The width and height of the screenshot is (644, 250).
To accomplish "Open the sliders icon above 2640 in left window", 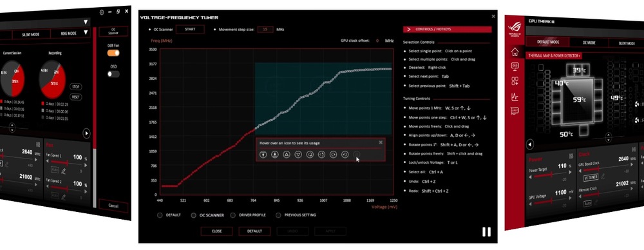I will (38, 145).
